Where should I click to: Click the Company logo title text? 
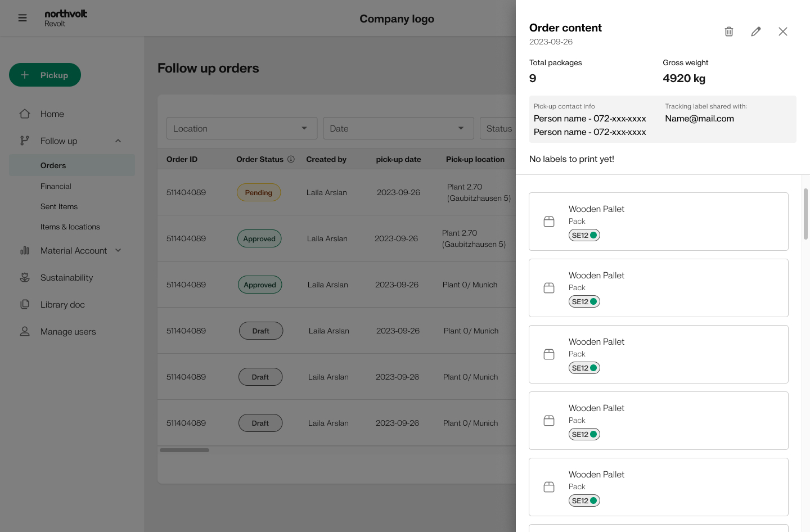[397, 19]
